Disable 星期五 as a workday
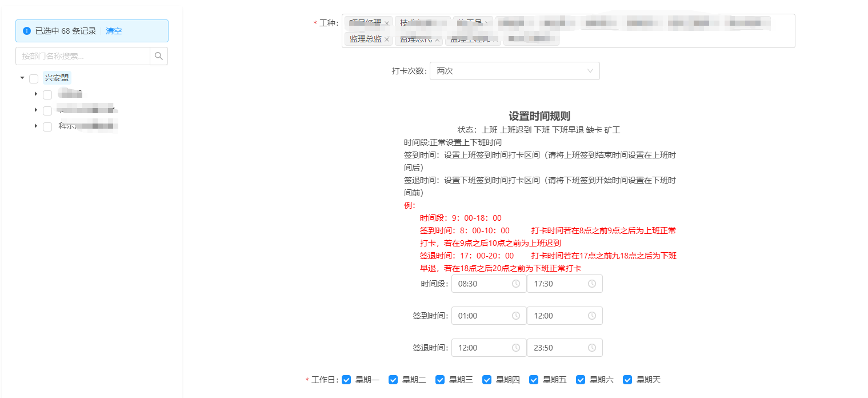This screenshot has width=868, height=398. [534, 380]
